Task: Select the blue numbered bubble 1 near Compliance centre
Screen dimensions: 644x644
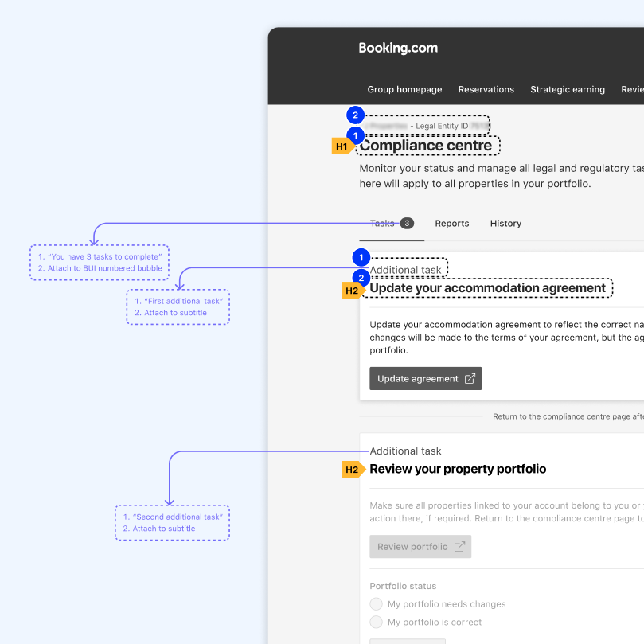Action: click(354, 135)
